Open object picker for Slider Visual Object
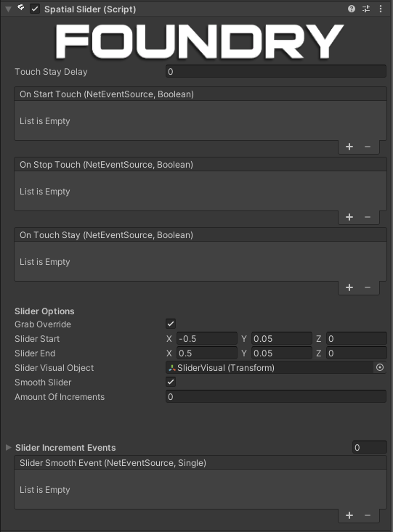The image size is (393, 532). coord(380,367)
